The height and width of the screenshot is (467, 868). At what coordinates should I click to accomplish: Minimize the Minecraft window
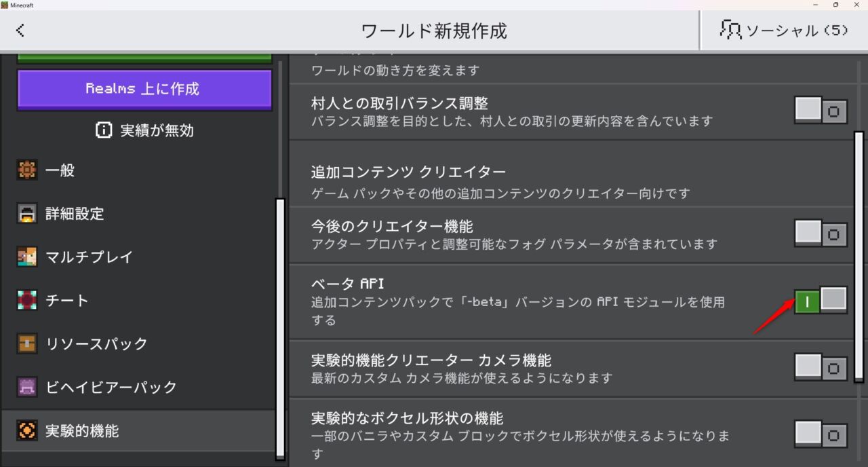pos(814,5)
